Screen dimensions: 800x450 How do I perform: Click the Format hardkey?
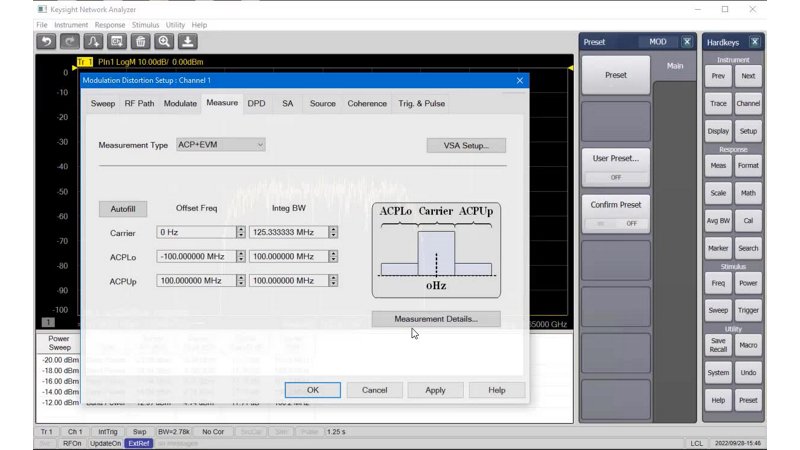point(748,165)
